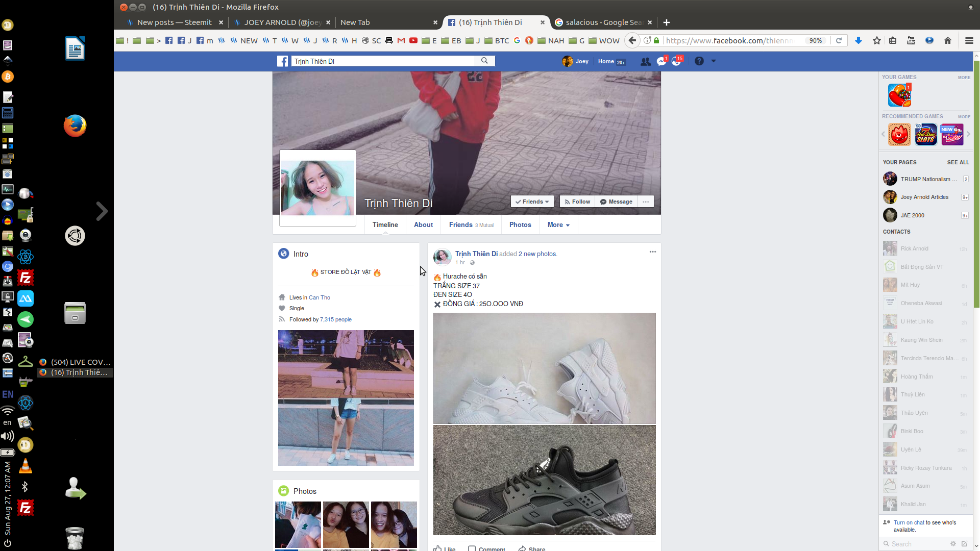The image size is (980, 551).
Task: Click the white Huarache shoes photo
Action: [544, 368]
